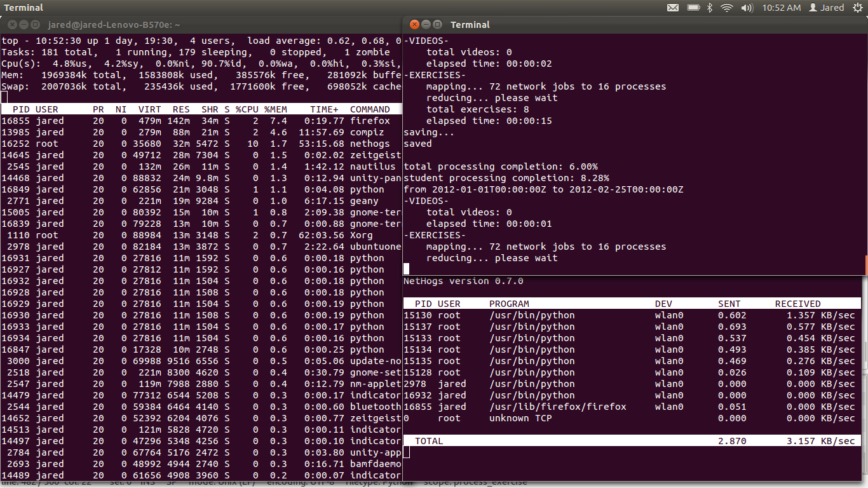
Task: Open the Jared session menu
Action: (832, 8)
